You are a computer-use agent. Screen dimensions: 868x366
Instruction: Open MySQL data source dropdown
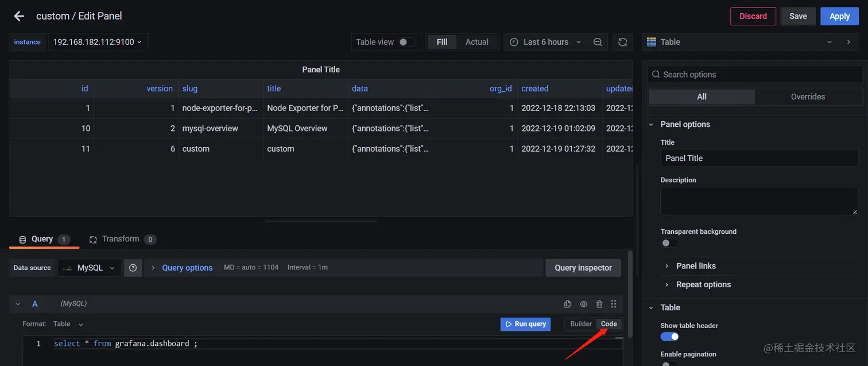(x=89, y=268)
